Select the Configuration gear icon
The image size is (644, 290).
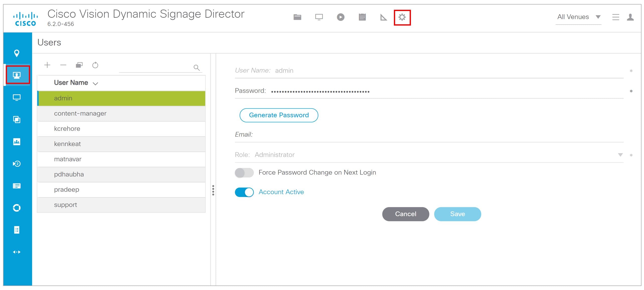point(402,17)
